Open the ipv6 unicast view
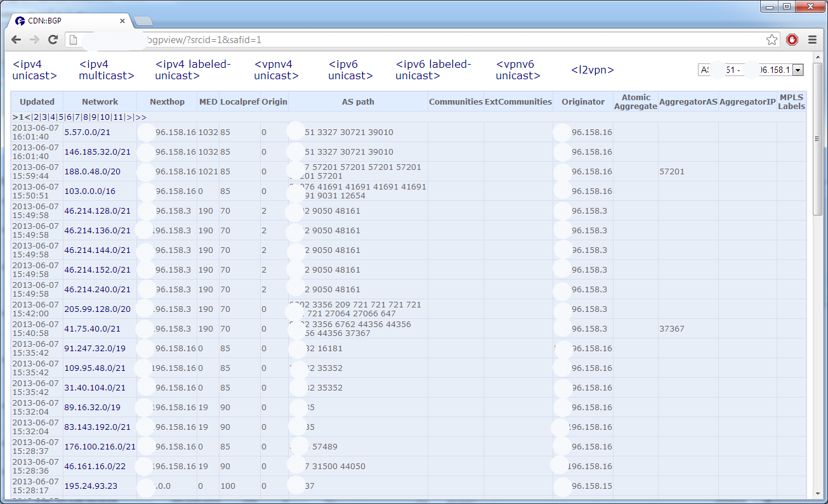 (x=350, y=70)
